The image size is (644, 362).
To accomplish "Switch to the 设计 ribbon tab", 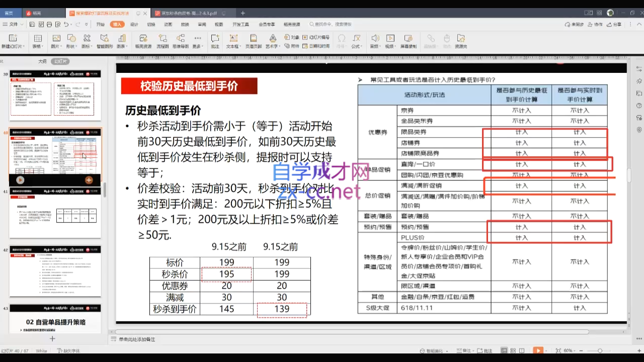I will (x=134, y=24).
